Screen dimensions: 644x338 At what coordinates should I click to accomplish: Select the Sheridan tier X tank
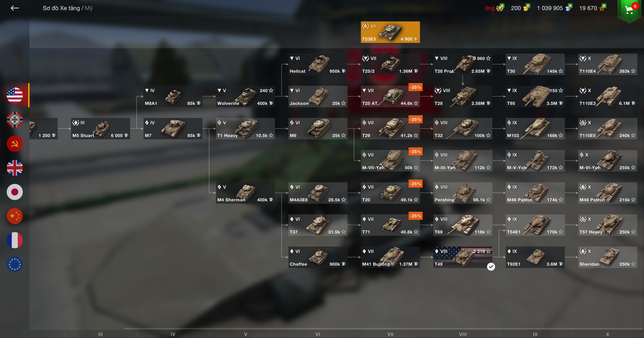point(608,257)
